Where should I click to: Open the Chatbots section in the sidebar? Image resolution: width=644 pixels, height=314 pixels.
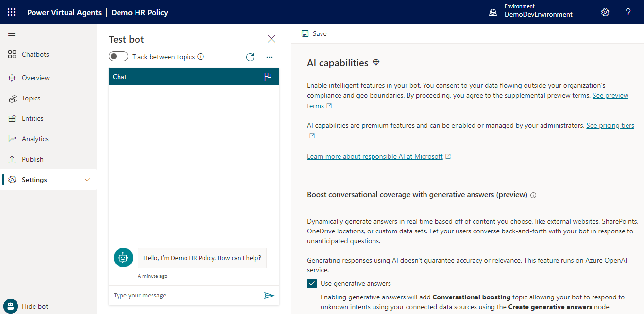35,54
